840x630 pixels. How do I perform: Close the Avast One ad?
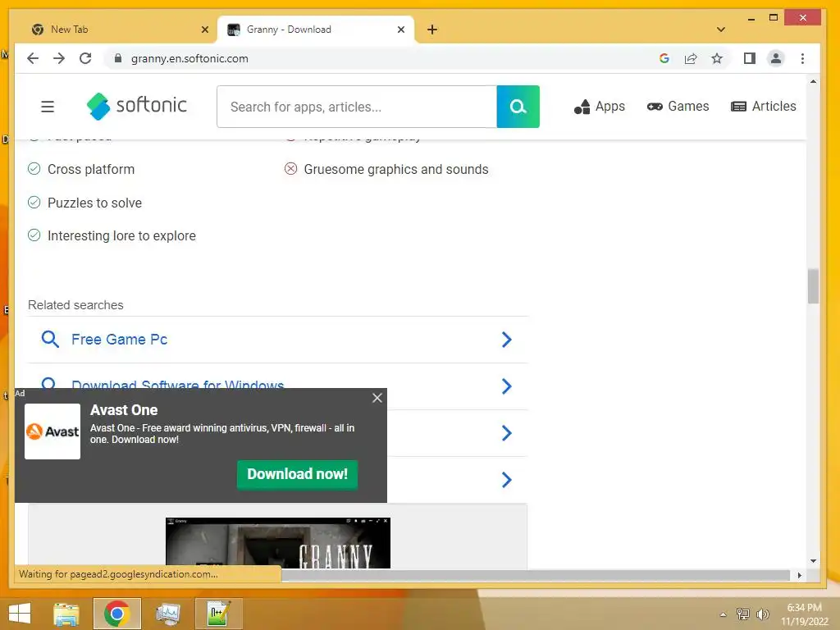coord(377,398)
